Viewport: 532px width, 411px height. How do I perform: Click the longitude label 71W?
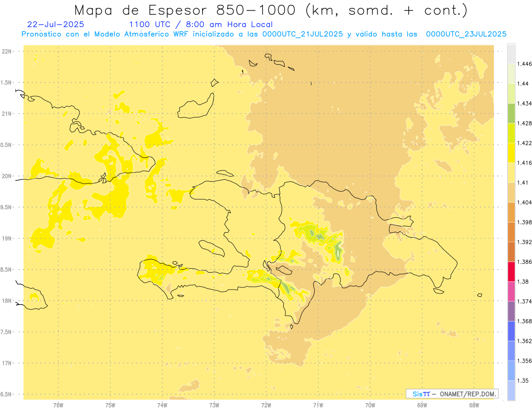(318, 405)
